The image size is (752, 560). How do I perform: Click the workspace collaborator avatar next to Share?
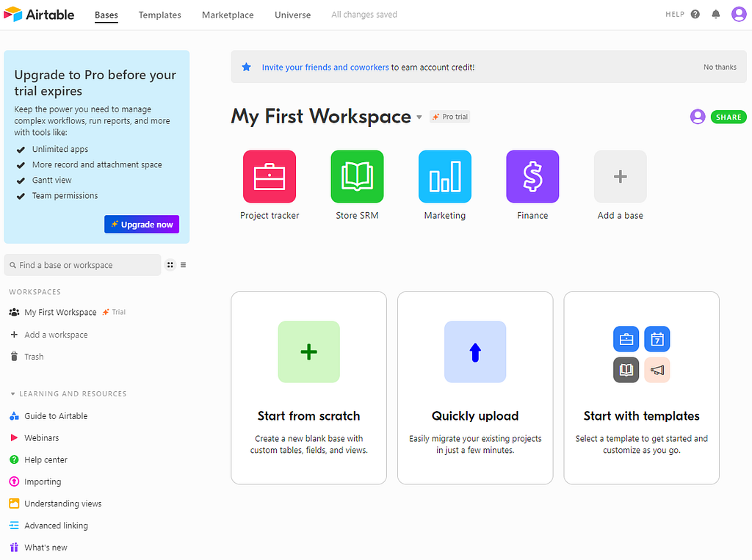click(x=698, y=117)
